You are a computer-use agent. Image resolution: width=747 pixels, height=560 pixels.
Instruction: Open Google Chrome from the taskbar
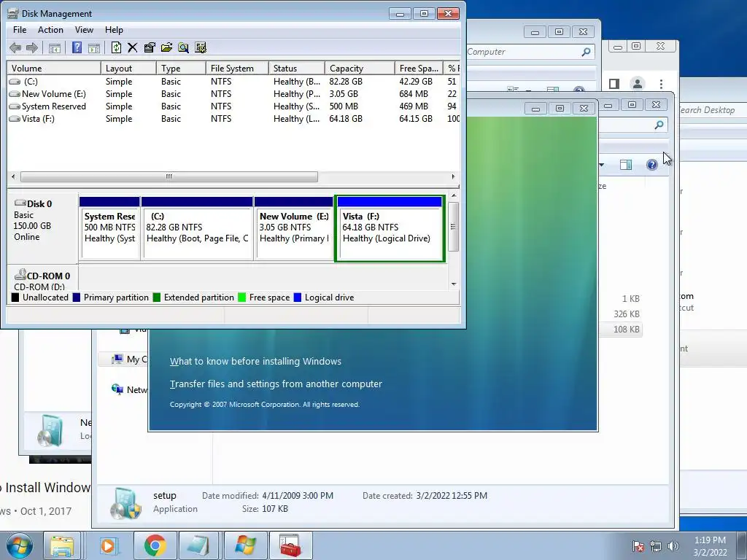click(x=155, y=545)
